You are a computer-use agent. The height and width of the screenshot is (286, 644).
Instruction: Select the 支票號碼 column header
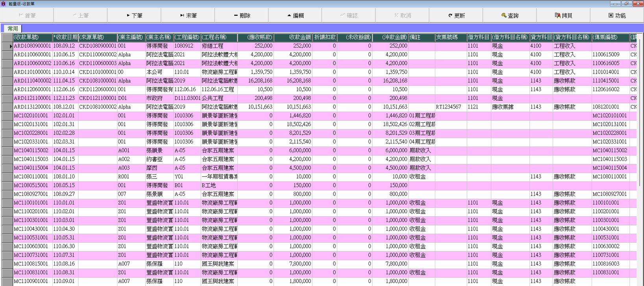(x=450, y=37)
